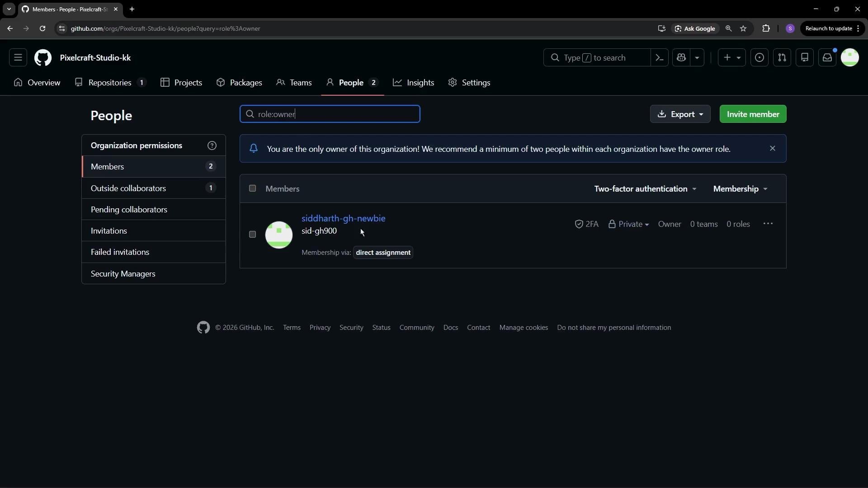The width and height of the screenshot is (868, 488).
Task: Click the Ask Google button
Action: point(695,28)
